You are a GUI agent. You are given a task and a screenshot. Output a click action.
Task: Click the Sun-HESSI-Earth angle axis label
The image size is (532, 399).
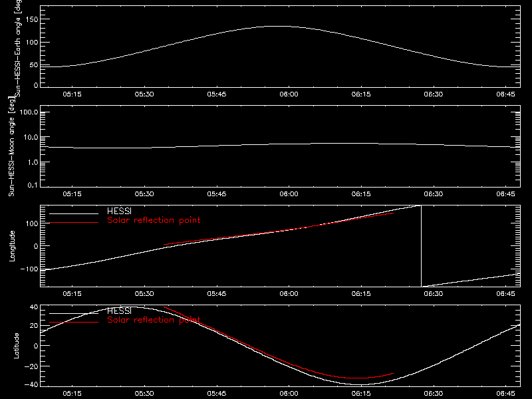[17, 48]
